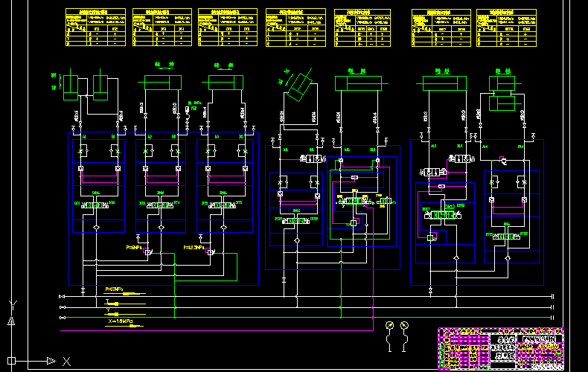Select the X axis label of UCS icon
The width and height of the screenshot is (588, 372).
click(66, 361)
